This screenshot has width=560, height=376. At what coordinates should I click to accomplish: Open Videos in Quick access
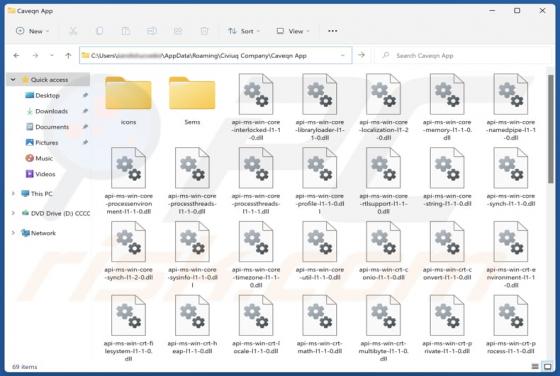pyautogui.click(x=45, y=174)
